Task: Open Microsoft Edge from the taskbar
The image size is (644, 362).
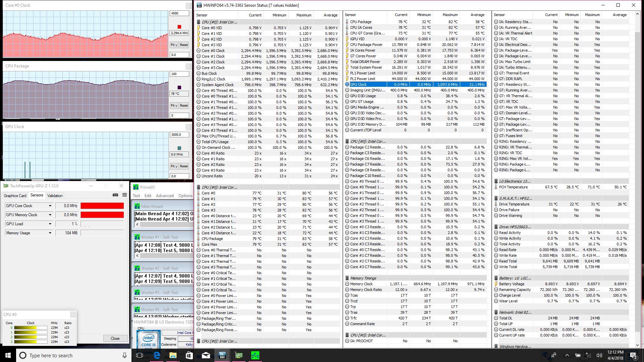Action: pyautogui.click(x=157, y=355)
